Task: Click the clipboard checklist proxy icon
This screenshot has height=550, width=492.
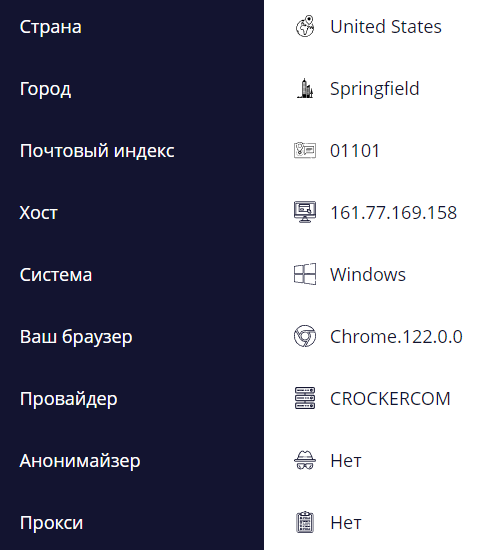Action: pos(305,522)
